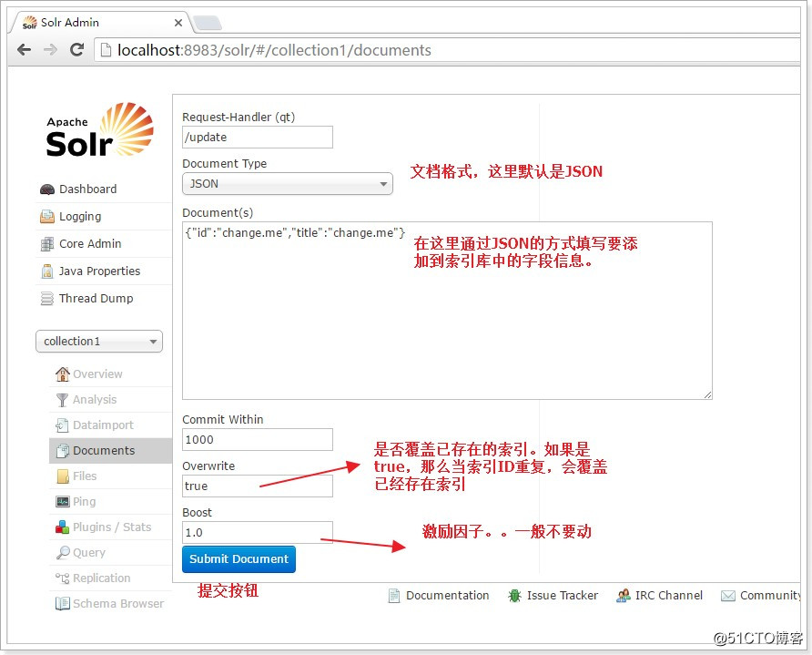
Task: Click inside the Document(s) text area
Action: point(447,311)
